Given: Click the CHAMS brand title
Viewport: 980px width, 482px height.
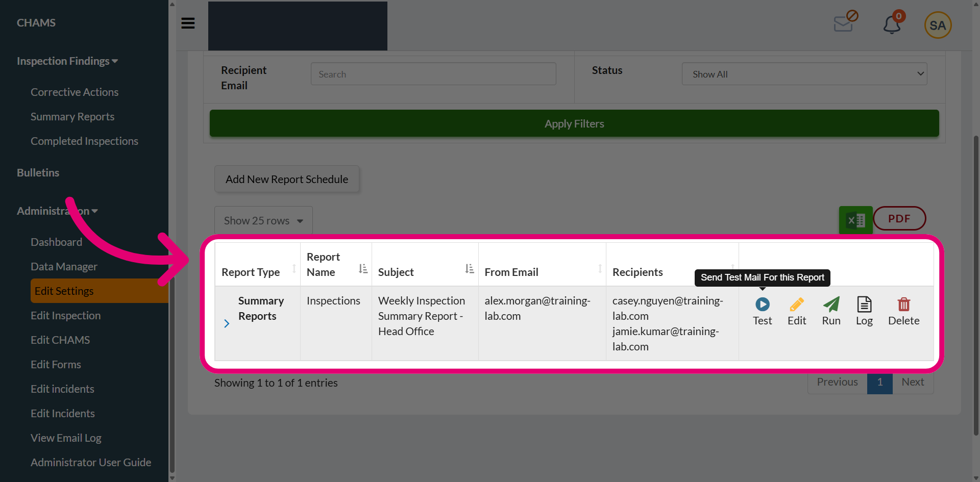Looking at the screenshot, I should (36, 23).
